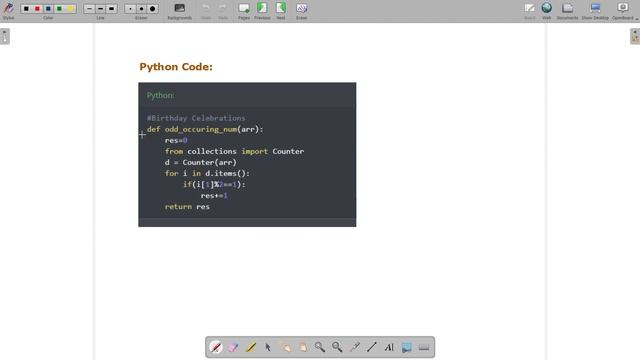
Task: Switch to Board mode
Action: coord(530,11)
